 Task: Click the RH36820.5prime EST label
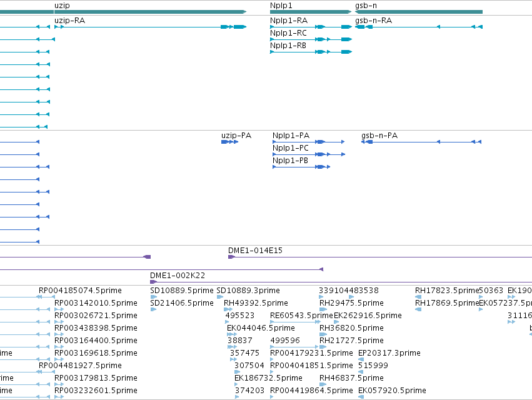(x=351, y=328)
